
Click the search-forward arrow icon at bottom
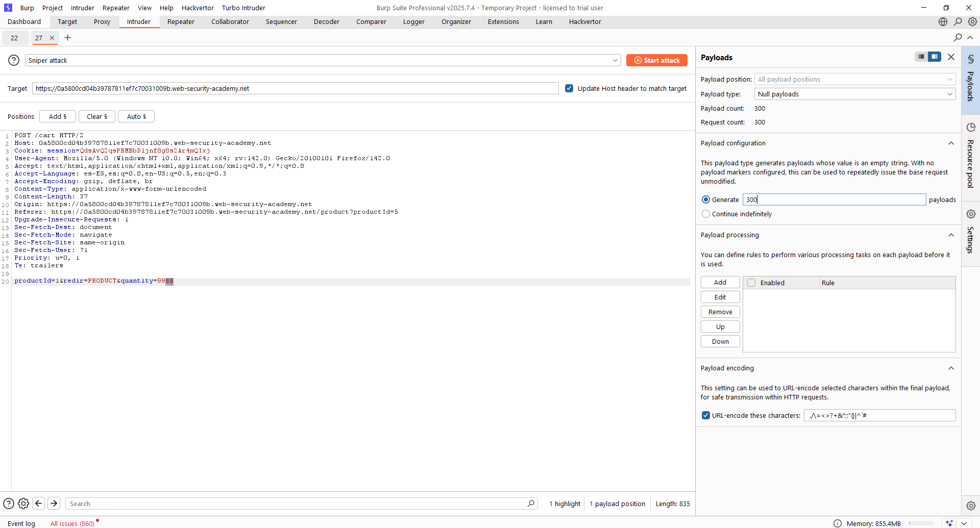54,504
